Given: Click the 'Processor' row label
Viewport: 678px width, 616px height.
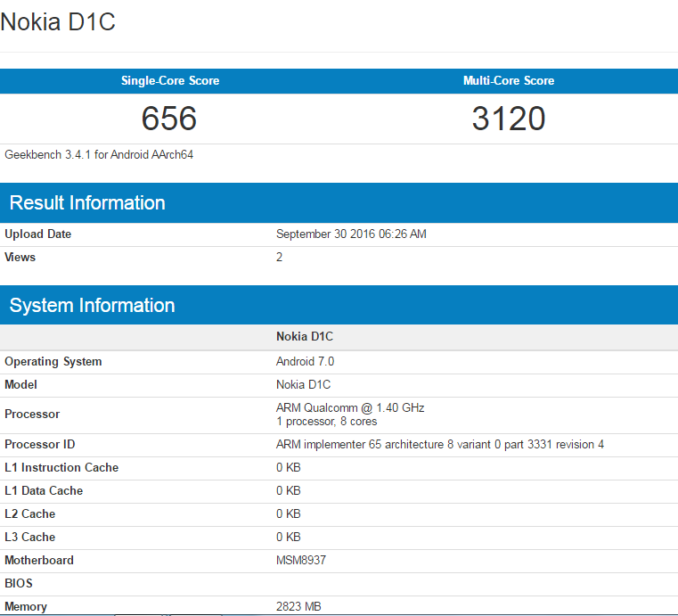Looking at the screenshot, I should pos(32,415).
